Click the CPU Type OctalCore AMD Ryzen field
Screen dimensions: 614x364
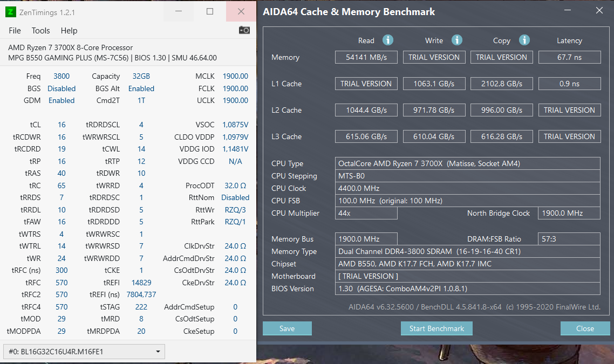pyautogui.click(x=468, y=163)
